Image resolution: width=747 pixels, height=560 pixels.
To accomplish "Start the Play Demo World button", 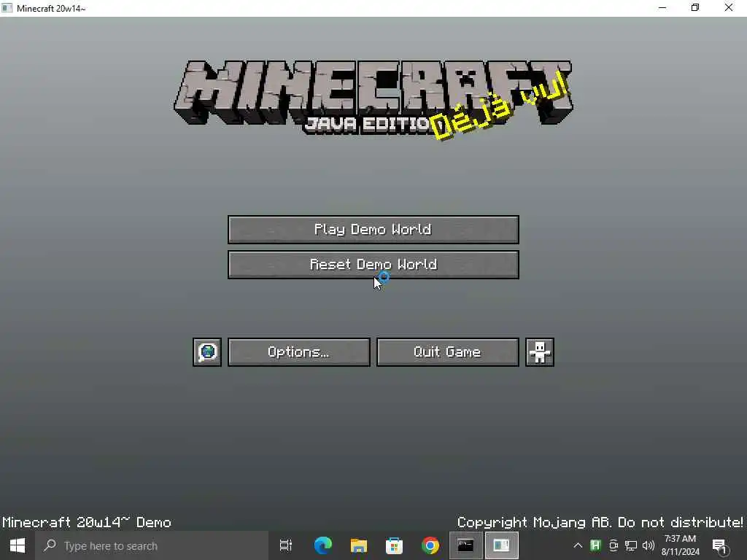I will (x=373, y=230).
